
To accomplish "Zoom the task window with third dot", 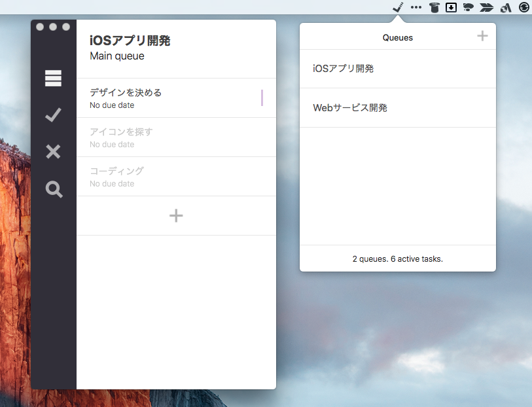I will coord(66,27).
